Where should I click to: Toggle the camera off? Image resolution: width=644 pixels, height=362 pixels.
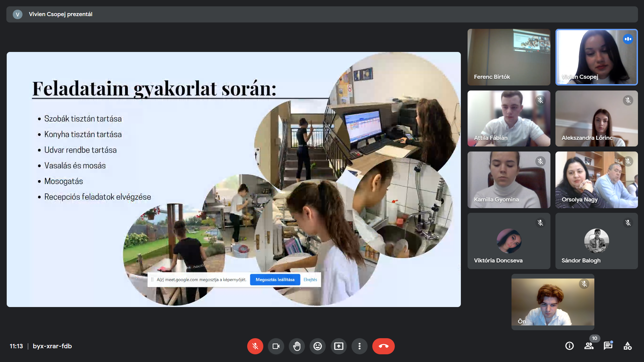(x=276, y=346)
